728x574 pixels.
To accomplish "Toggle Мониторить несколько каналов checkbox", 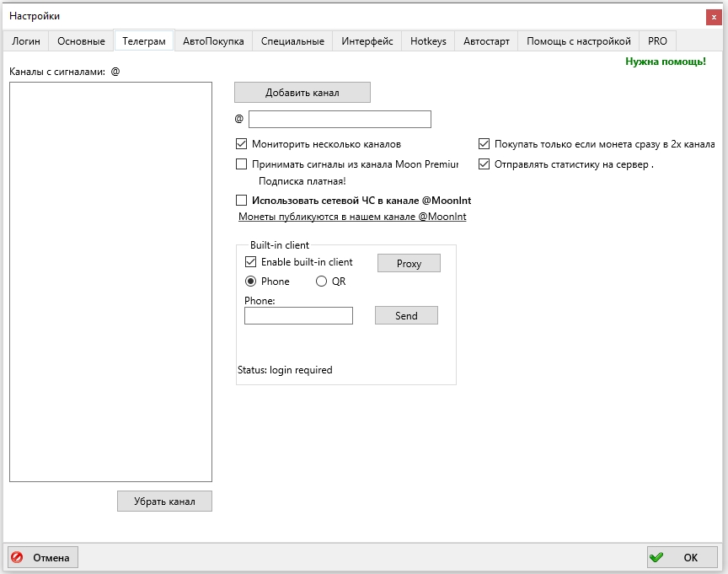I will pyautogui.click(x=242, y=144).
